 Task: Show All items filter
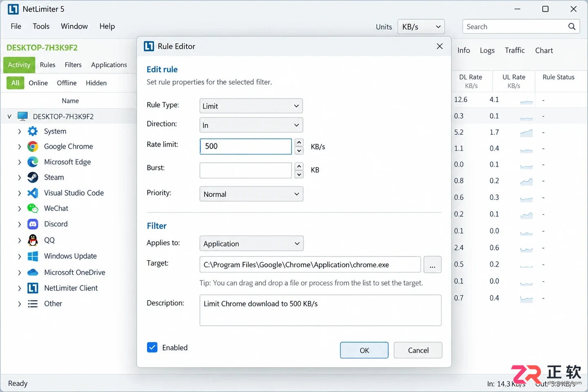click(16, 83)
